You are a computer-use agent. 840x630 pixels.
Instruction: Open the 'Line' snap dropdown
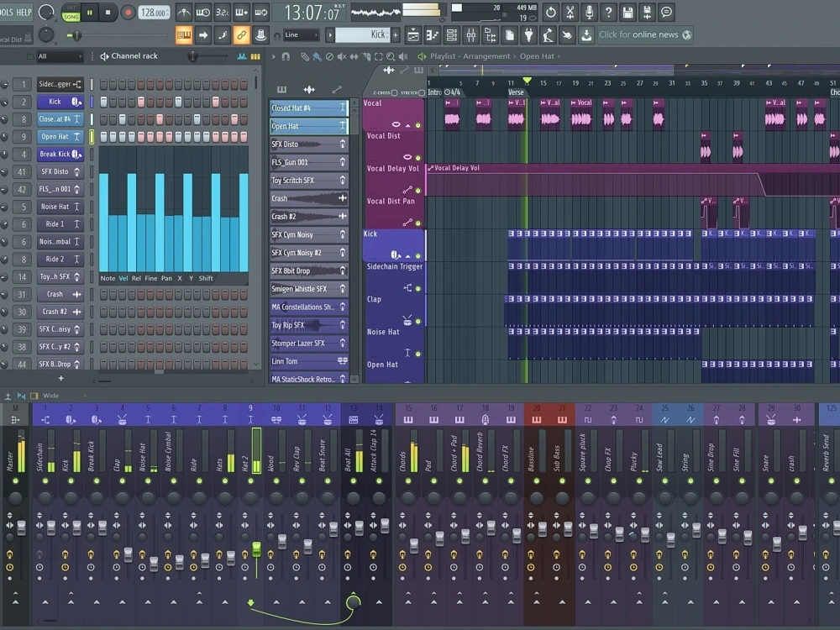(x=301, y=35)
